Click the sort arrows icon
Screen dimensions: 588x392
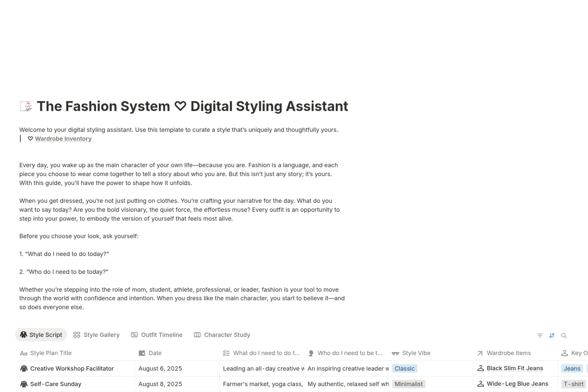552,335
